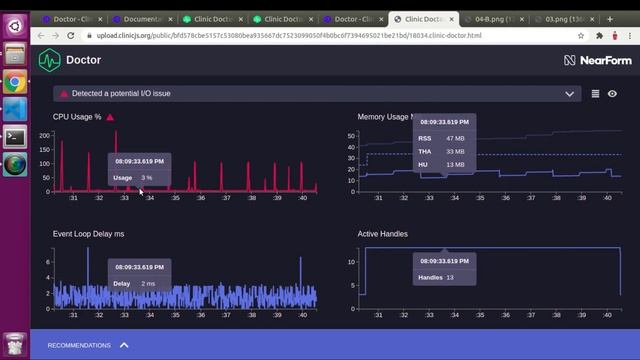Open Google Chrome from the dock

click(x=15, y=82)
